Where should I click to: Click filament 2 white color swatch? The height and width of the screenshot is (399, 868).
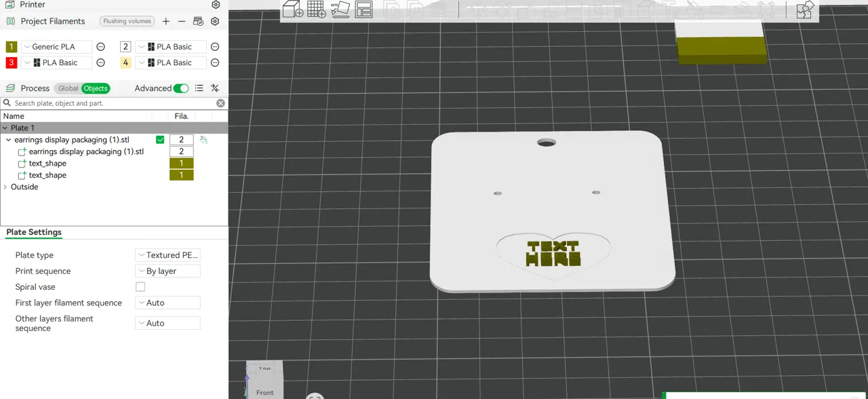point(125,47)
